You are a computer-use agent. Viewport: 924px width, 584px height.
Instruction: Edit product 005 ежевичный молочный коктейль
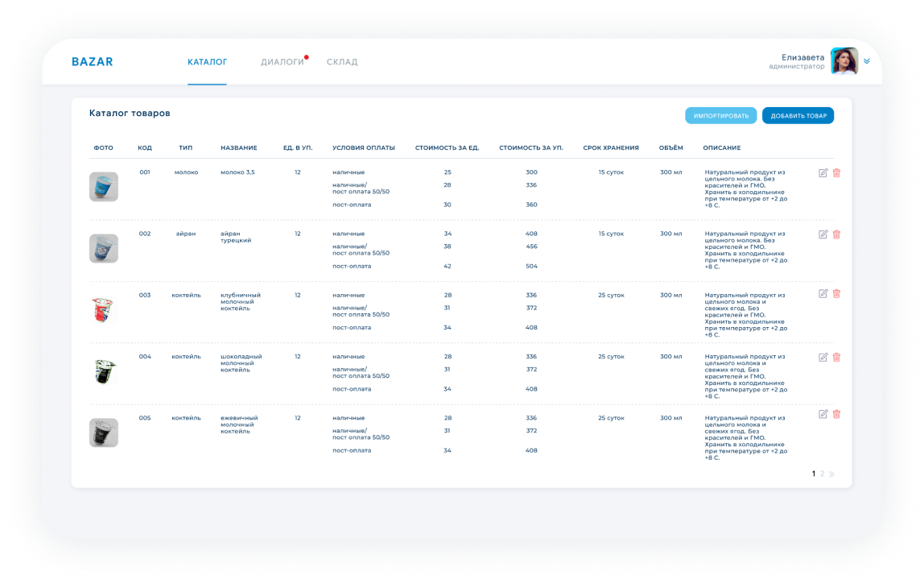[x=823, y=414]
